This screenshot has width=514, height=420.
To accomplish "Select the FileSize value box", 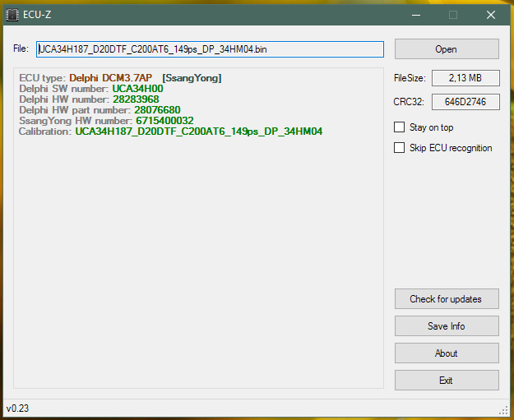I will click(465, 78).
